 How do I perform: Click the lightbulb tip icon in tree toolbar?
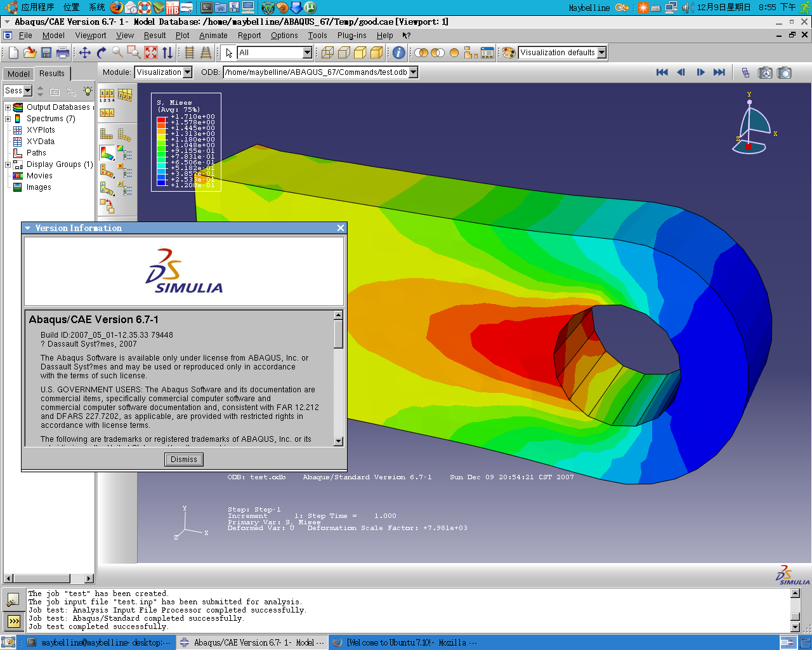coord(88,91)
